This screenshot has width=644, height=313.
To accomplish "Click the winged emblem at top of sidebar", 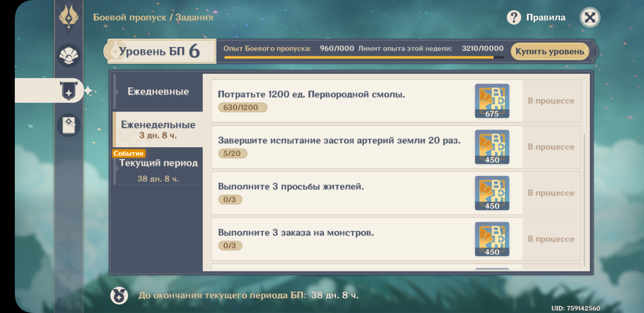I will tap(68, 17).
